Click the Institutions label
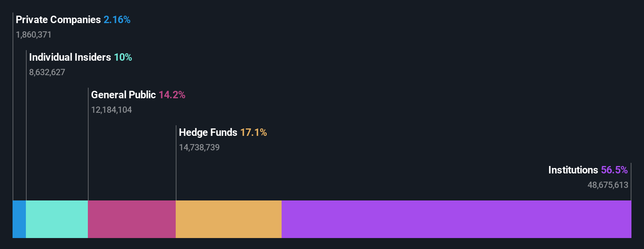The width and height of the screenshot is (644, 249). [x=573, y=170]
